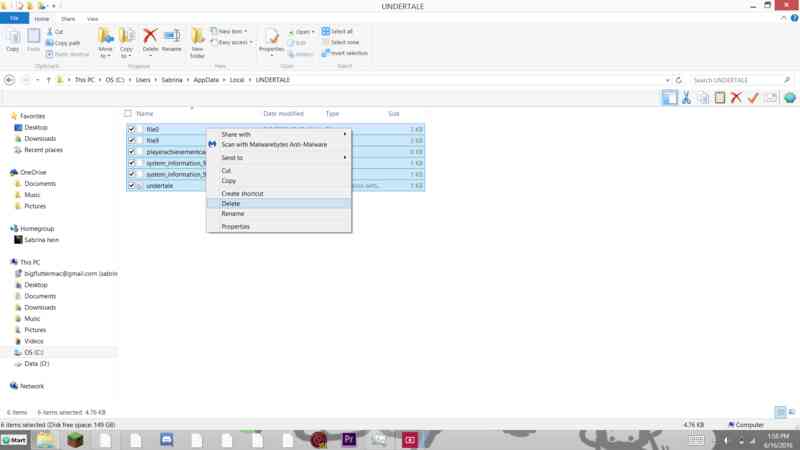This screenshot has width=800, height=450.
Task: Go back with the navigation arrow
Action: click(x=9, y=80)
